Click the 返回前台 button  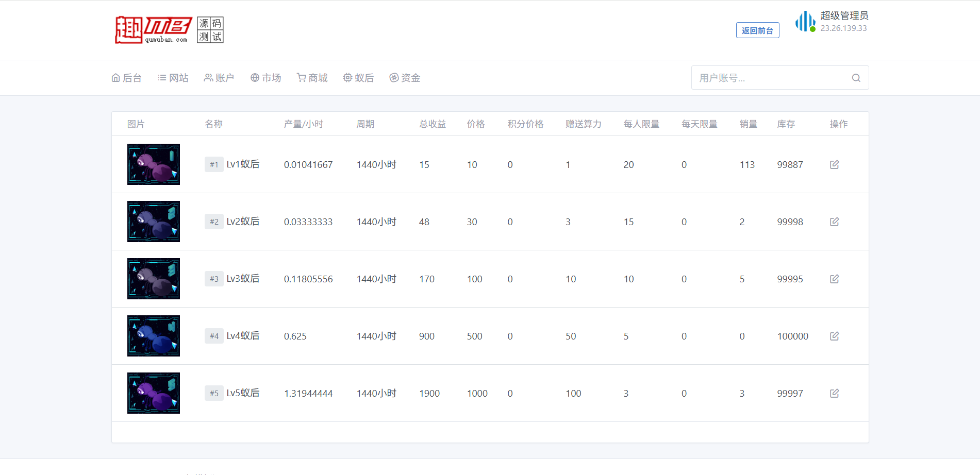pyautogui.click(x=757, y=30)
